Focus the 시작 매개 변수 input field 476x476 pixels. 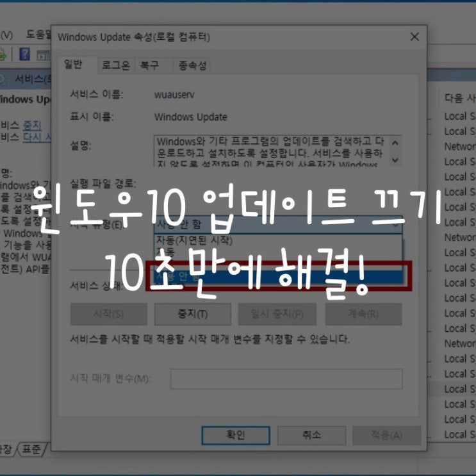[x=286, y=379]
